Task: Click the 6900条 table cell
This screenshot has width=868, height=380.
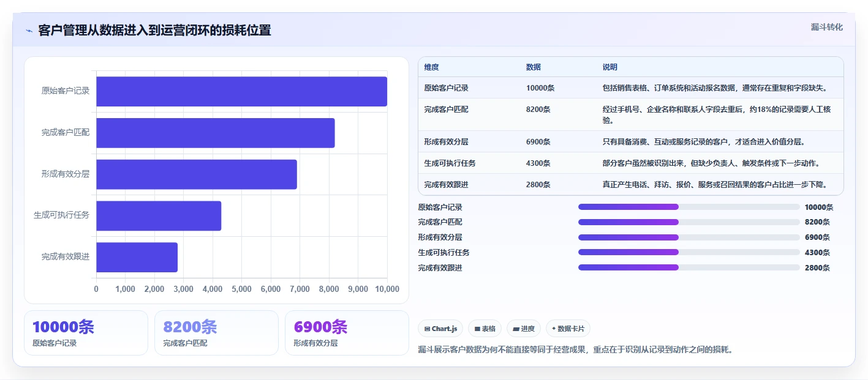Action: [x=538, y=142]
